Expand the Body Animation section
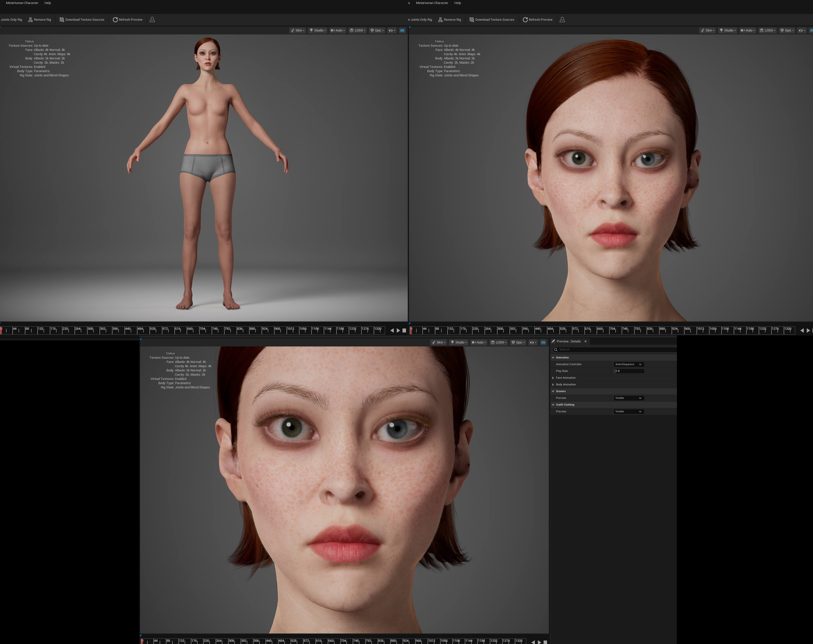This screenshot has width=813, height=644. [x=553, y=385]
